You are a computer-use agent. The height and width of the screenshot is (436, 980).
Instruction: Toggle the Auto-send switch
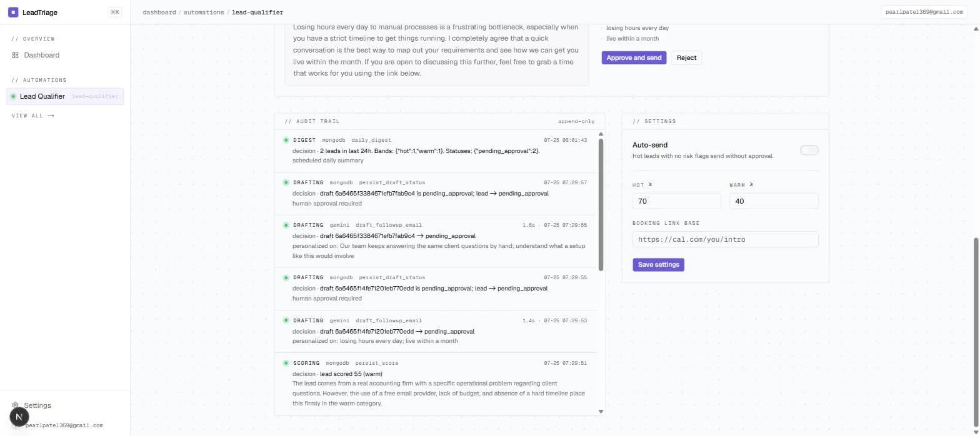tap(809, 150)
